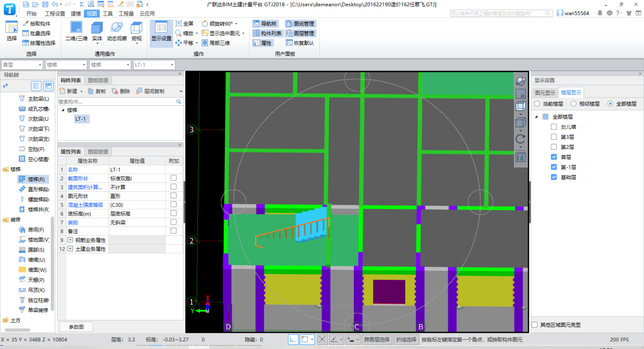Viewport: 644px width, 349px height.
Task: Enable 其他区域图元亮显 checkbox
Action: 535,325
